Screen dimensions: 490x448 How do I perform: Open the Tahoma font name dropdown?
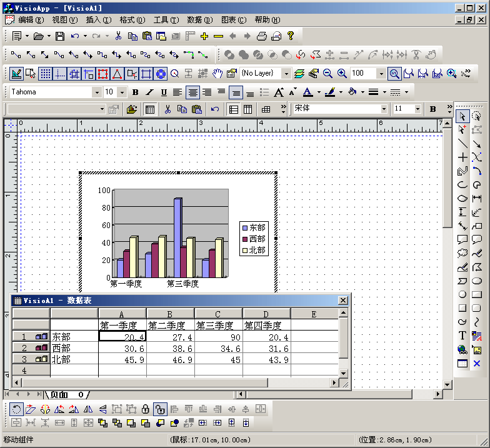pos(97,92)
